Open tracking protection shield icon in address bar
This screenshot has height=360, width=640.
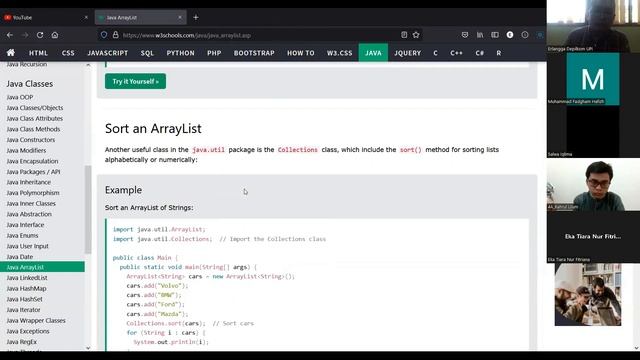coord(104,35)
